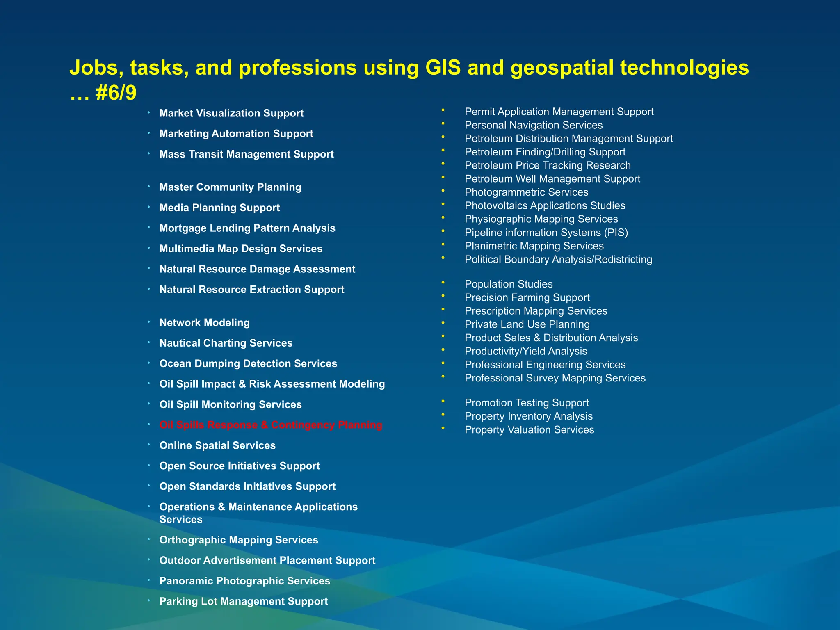Screen dimensions: 840x630
Task: Select 'Mass Transit Management Support'
Action: (247, 154)
